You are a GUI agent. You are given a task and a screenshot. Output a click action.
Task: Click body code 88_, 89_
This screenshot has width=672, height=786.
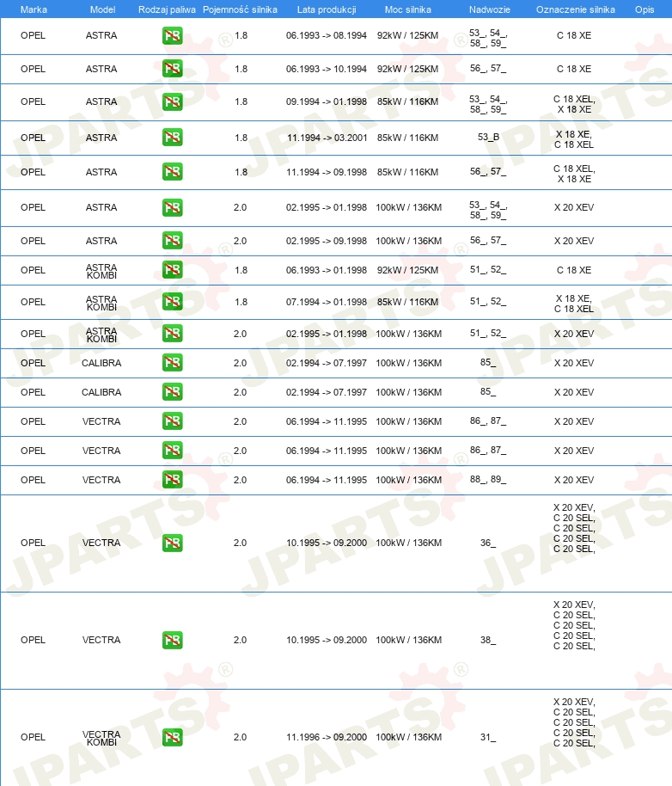pyautogui.click(x=488, y=479)
